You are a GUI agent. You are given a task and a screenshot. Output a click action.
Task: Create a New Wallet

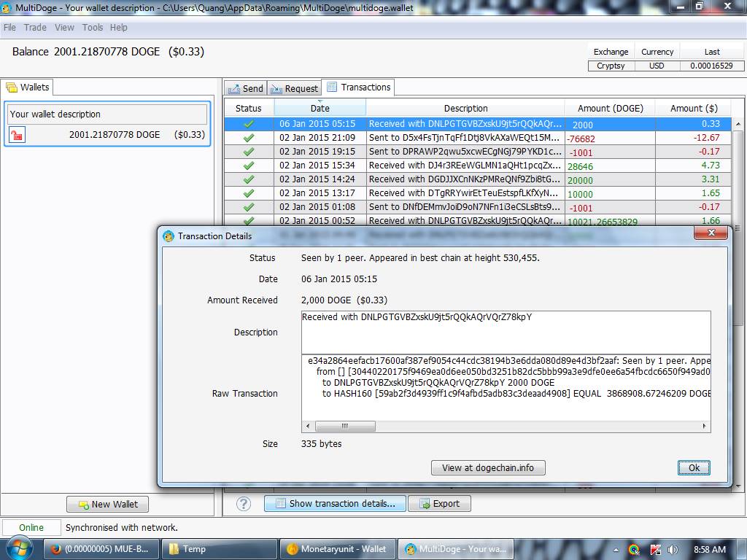click(x=108, y=505)
